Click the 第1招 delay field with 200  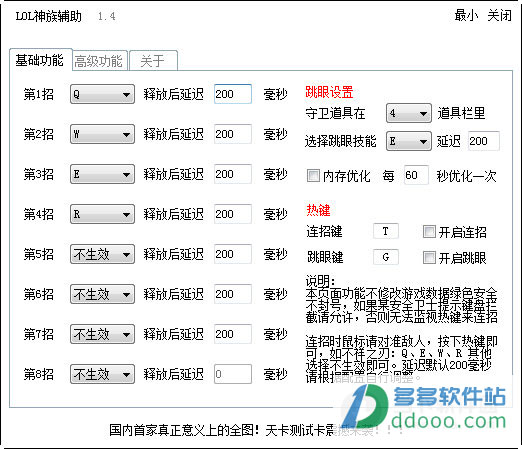pyautogui.click(x=233, y=94)
